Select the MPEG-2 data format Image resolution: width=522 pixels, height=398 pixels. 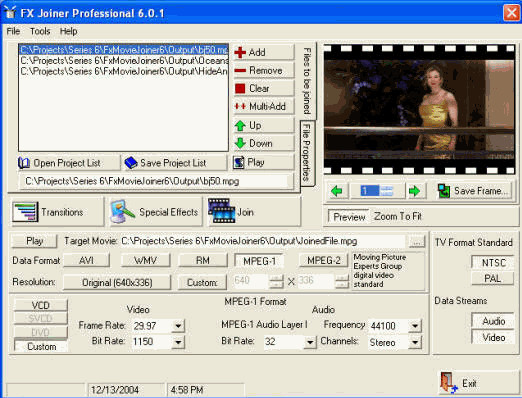coord(324,261)
